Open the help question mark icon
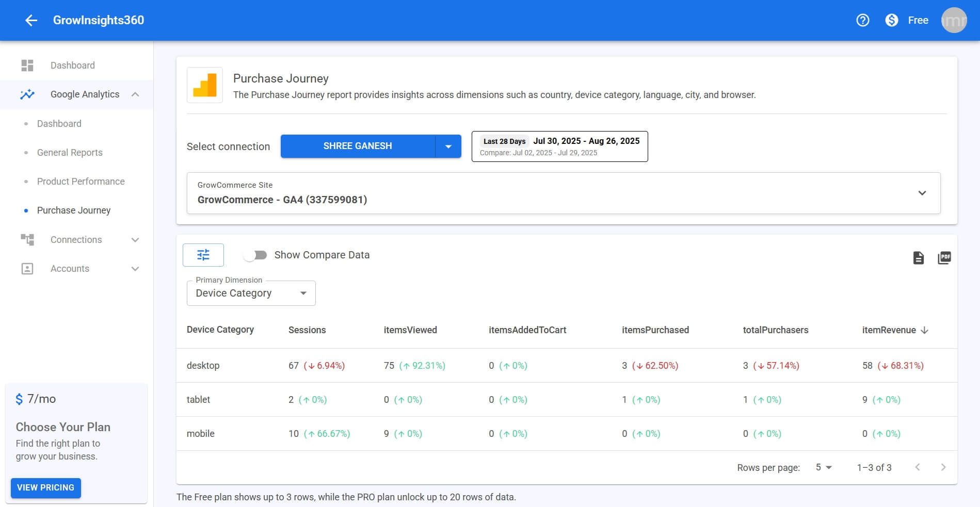 pos(862,20)
